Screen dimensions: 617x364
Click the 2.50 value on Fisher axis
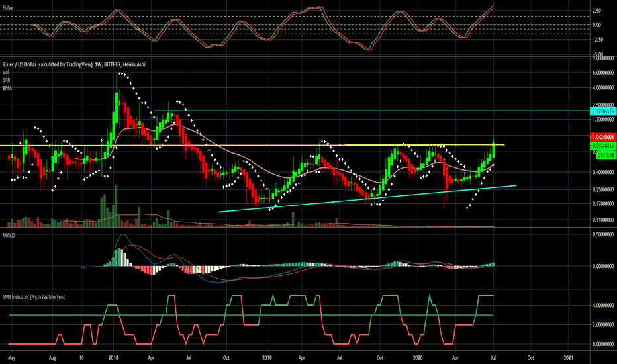(x=597, y=11)
